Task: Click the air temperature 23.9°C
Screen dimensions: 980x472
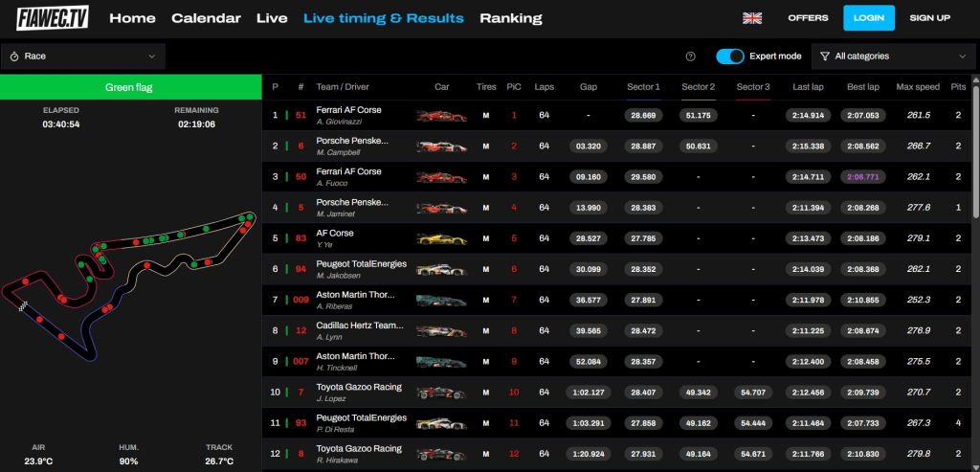Action: pos(38,461)
